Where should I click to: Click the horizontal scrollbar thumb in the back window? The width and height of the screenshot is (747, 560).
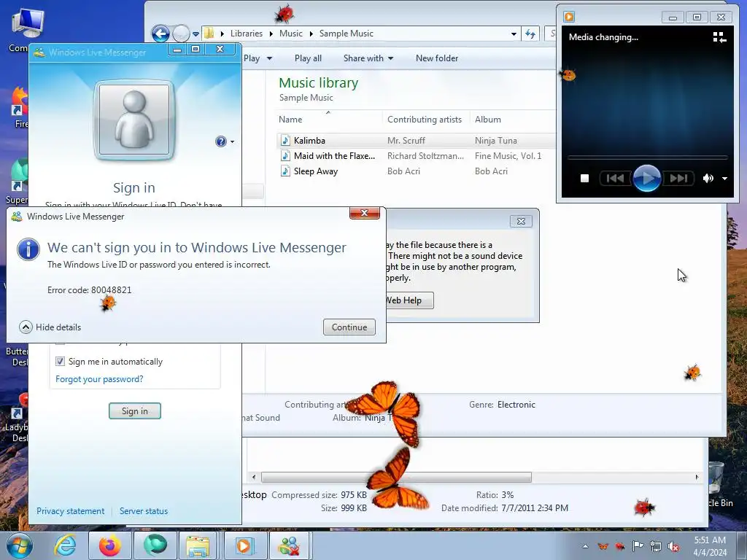tap(396, 477)
